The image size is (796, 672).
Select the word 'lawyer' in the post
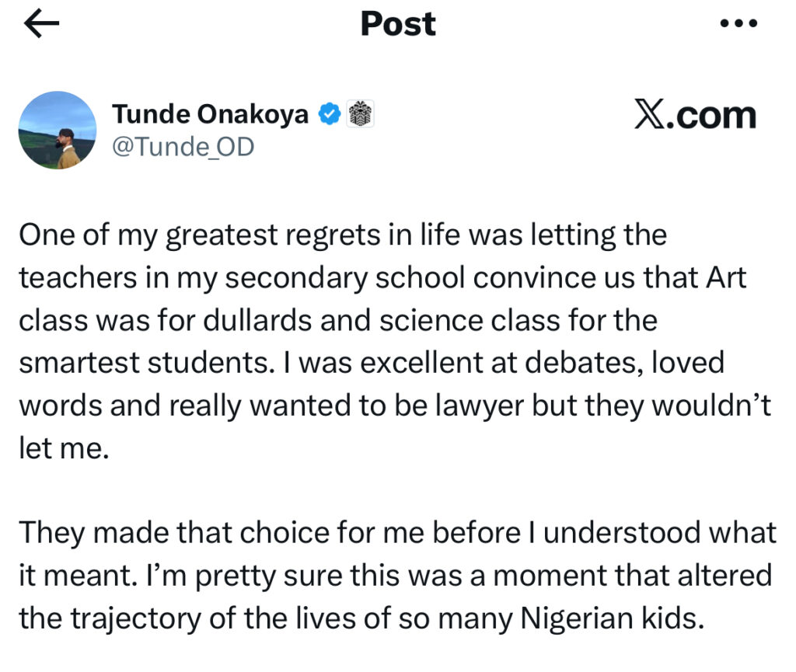point(480,405)
